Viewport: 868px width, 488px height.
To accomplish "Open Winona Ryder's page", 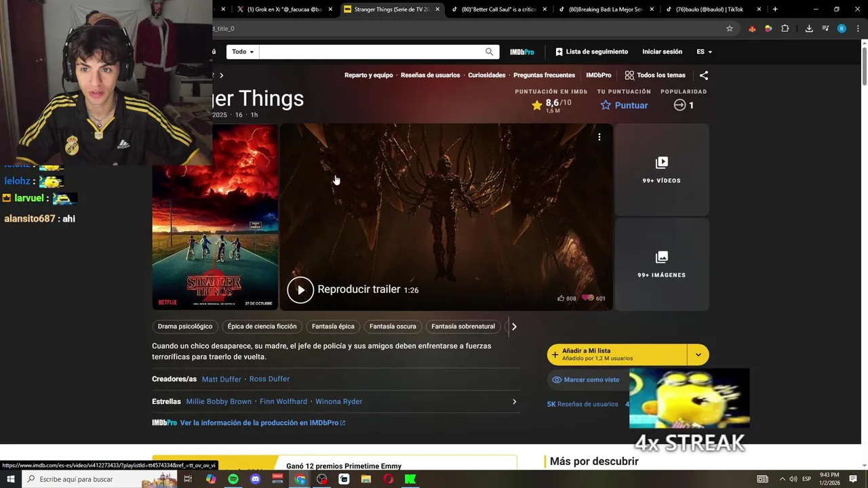I will click(x=338, y=402).
